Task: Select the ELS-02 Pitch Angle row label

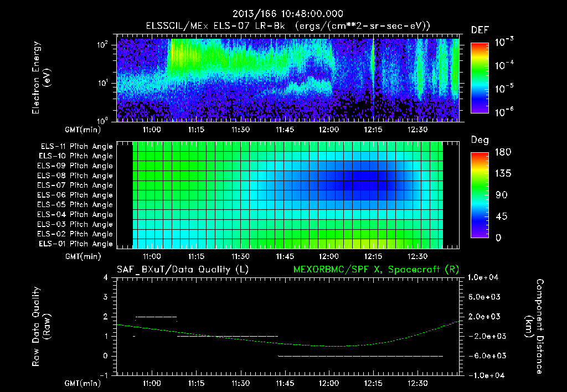Action: click(75, 234)
